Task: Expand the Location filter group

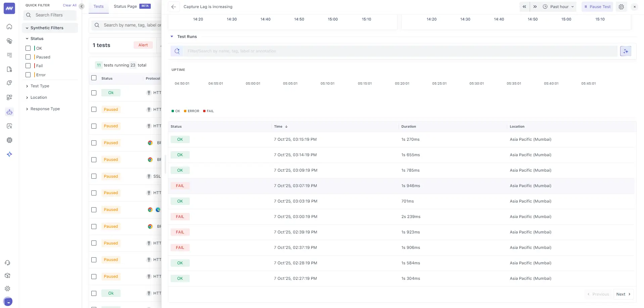Action: 39,97
